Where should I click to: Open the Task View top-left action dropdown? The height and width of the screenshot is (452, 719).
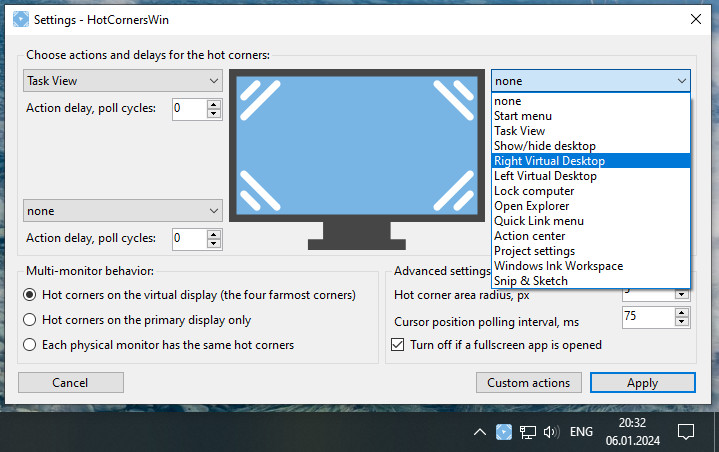pyautogui.click(x=123, y=81)
